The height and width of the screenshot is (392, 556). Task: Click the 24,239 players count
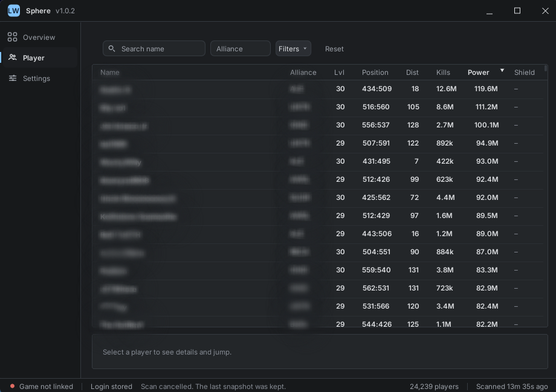tap(434, 387)
